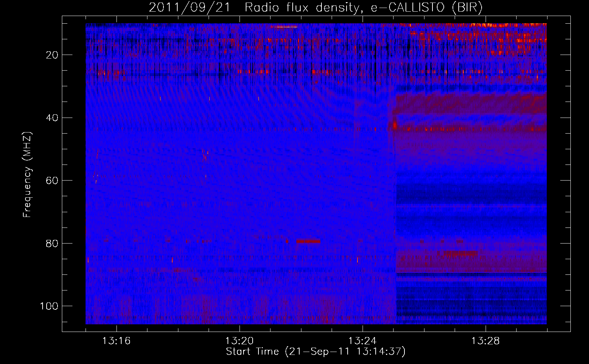The width and height of the screenshot is (589, 364).
Task: Click the '60' frequency tick label
Action: (x=52, y=181)
